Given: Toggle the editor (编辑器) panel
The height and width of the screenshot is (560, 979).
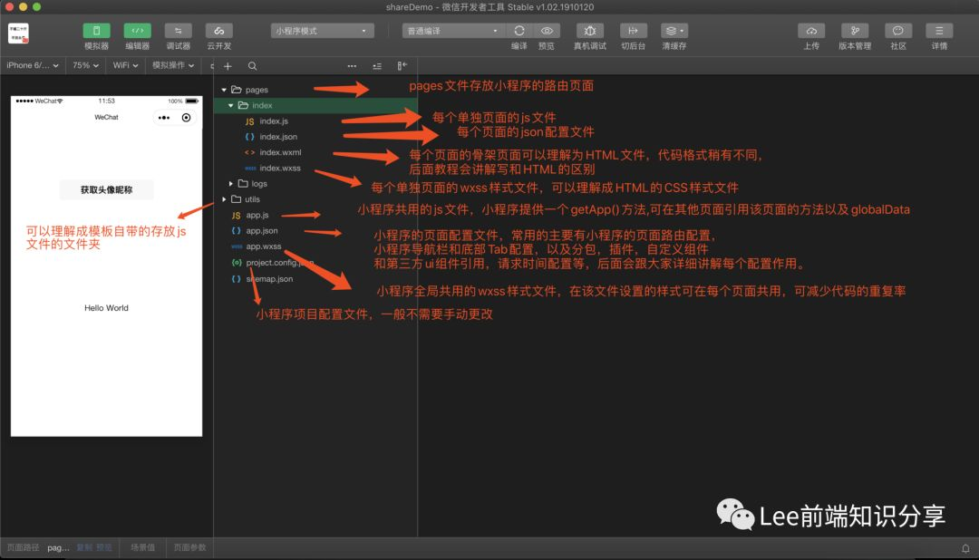Looking at the screenshot, I should pyautogui.click(x=138, y=31).
